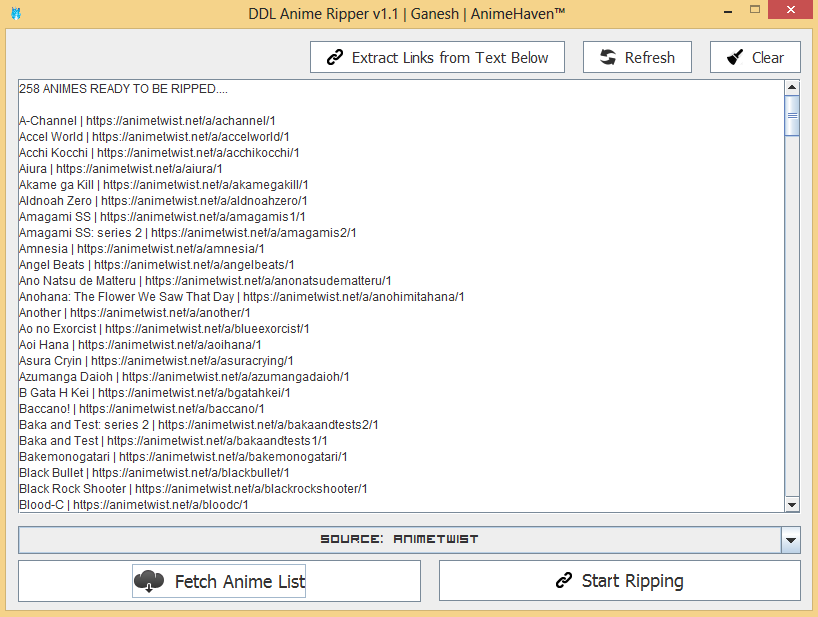This screenshot has height=617, width=818.
Task: Click the Baccano! entry line
Action: (142, 409)
